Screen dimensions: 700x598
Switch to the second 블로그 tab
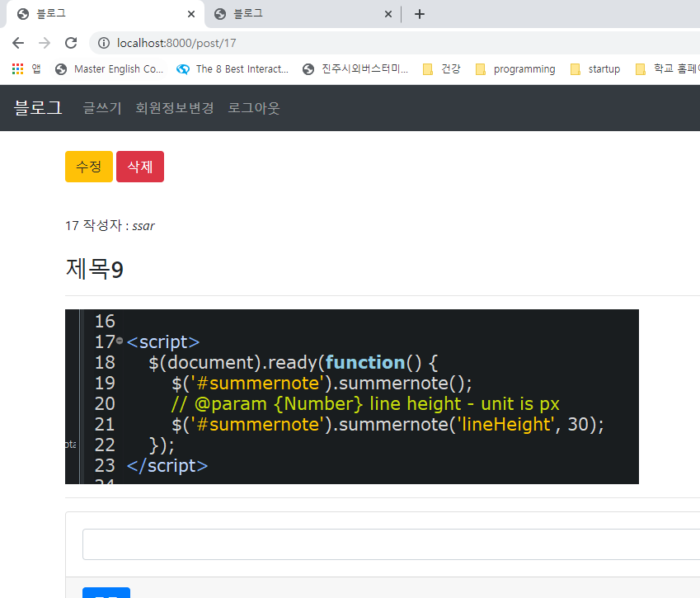point(303,14)
